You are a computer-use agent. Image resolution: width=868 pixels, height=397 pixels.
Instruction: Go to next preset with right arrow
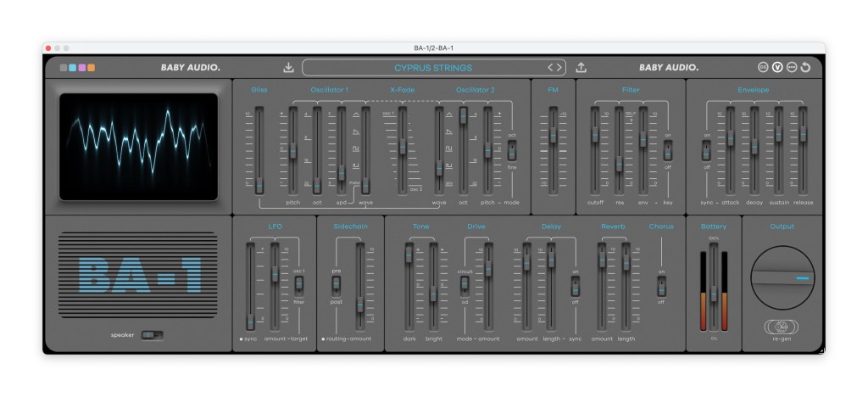559,68
